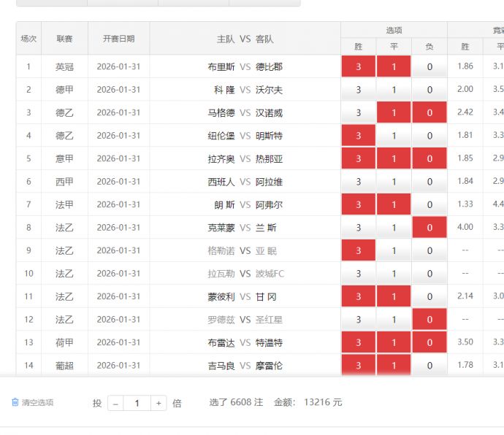Select loss (0) for 纽伦堡 vs 明斯特
The height and width of the screenshot is (435, 504).
pyautogui.click(x=429, y=136)
